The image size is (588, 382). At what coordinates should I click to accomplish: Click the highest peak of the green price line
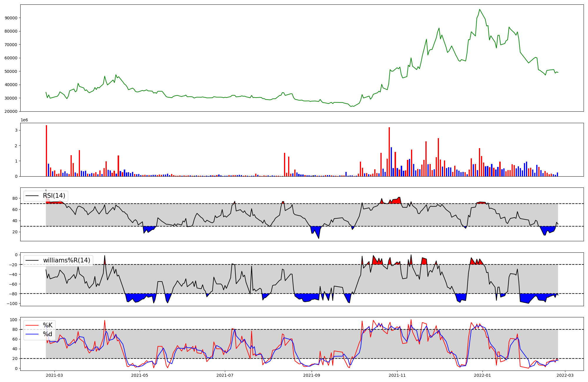pos(480,9)
